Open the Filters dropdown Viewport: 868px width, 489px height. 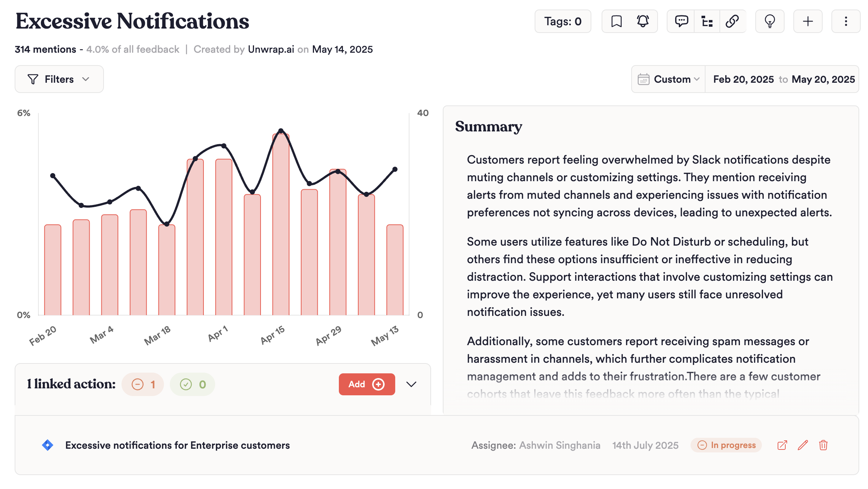pyautogui.click(x=59, y=79)
